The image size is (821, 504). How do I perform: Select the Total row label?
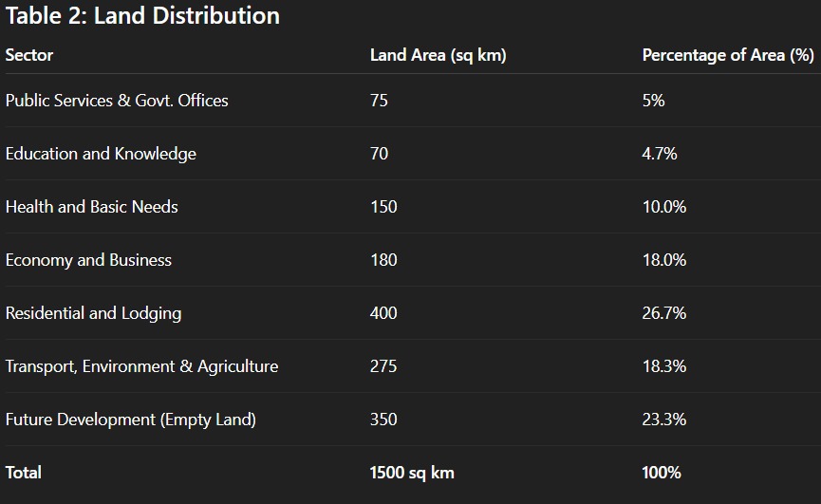click(24, 473)
